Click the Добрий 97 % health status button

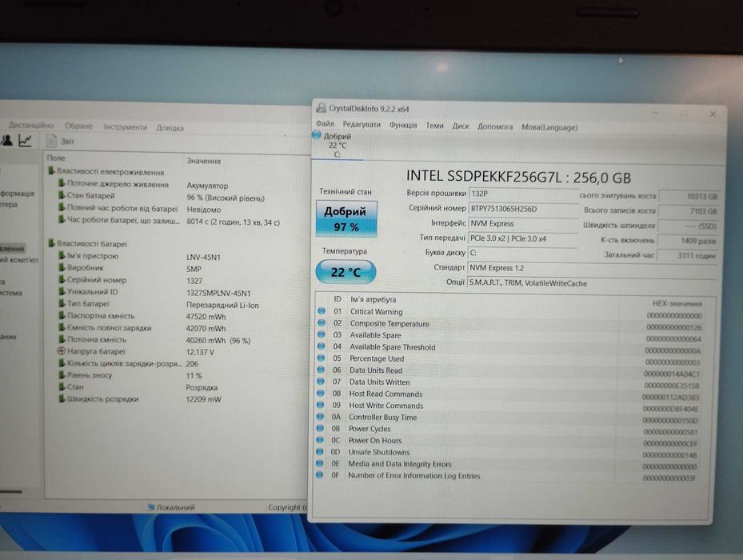(x=346, y=219)
